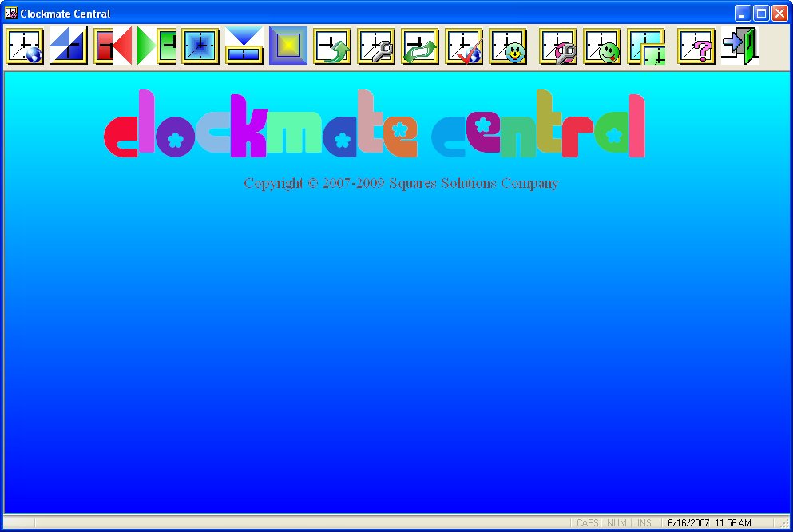Click the exit door with arrow icon
793x532 pixels.
(740, 46)
